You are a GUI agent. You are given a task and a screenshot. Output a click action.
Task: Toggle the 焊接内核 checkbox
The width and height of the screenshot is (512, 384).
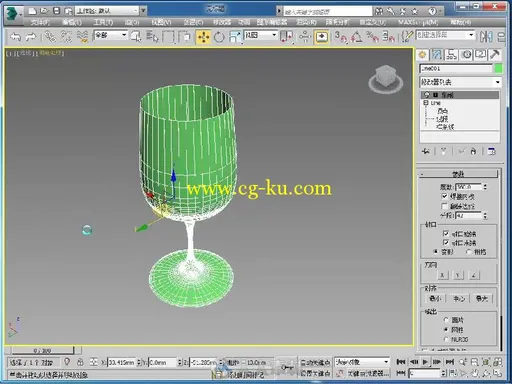444,196
